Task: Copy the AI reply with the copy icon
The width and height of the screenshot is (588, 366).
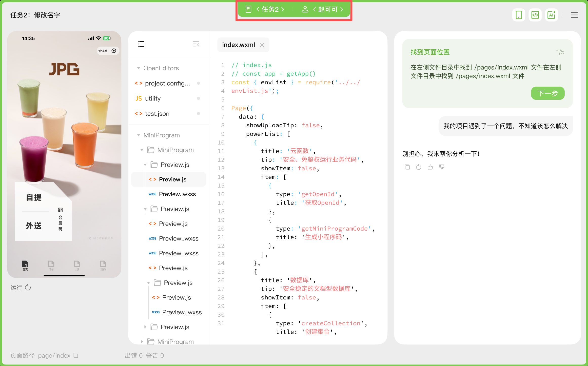Action: 407,167
